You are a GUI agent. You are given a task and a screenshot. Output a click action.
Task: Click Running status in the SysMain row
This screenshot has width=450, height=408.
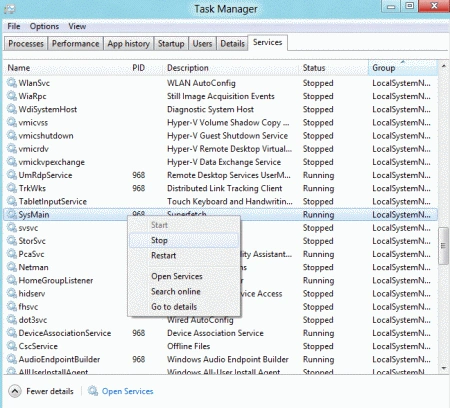[318, 215]
